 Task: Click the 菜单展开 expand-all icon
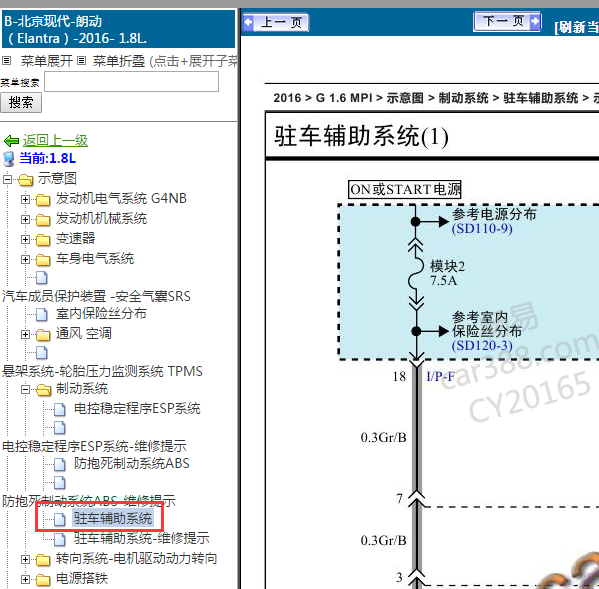click(x=6, y=60)
